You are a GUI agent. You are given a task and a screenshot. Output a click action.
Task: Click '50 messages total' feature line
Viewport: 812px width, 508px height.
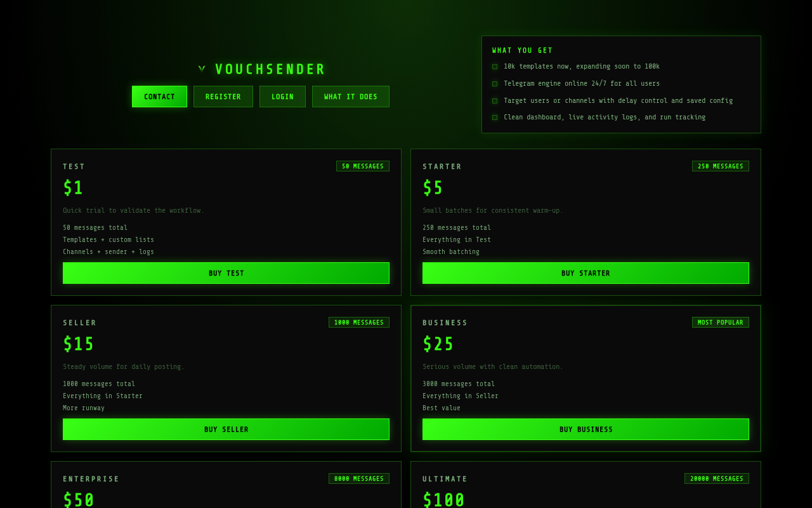pos(95,228)
